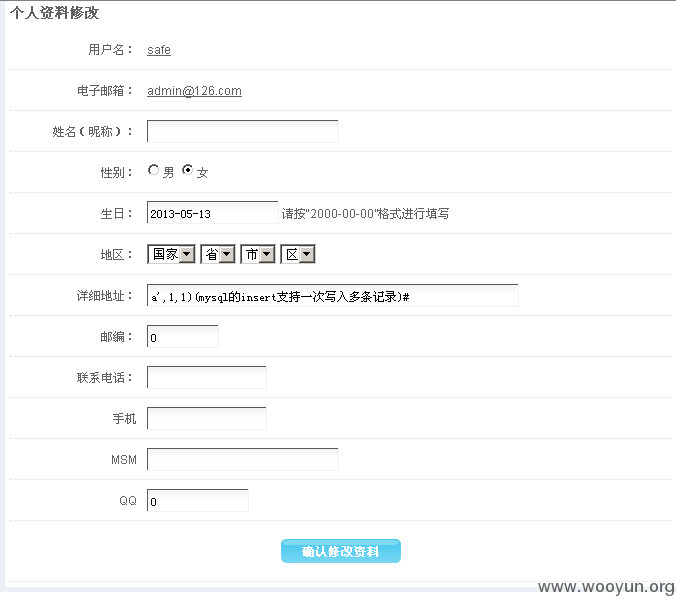This screenshot has height=596, width=676.
Task: Focus the MSM input field
Action: click(243, 459)
